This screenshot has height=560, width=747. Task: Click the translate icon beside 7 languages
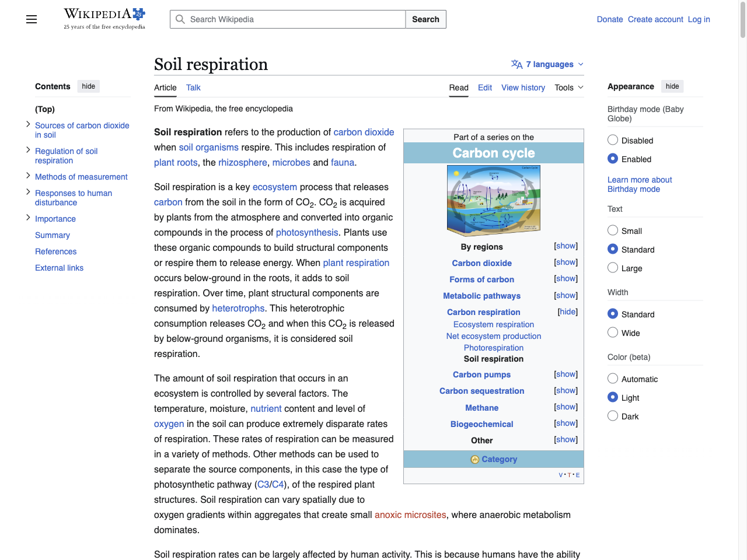pyautogui.click(x=516, y=64)
